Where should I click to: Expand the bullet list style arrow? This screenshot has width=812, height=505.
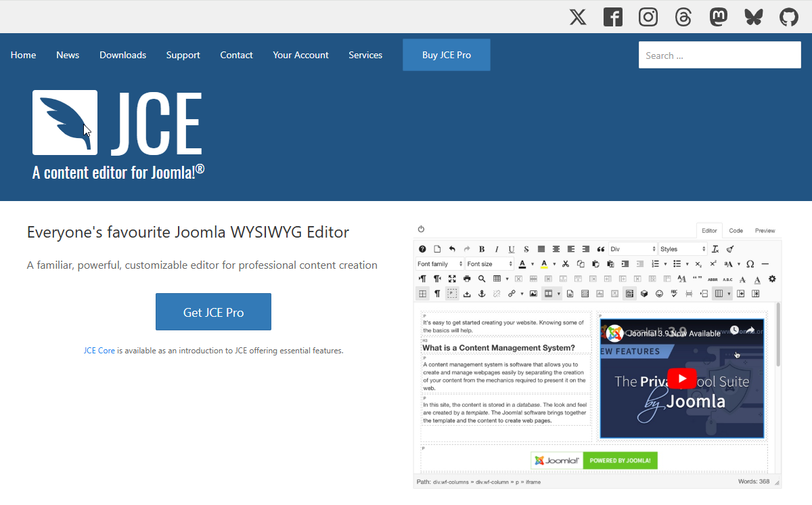point(687,264)
